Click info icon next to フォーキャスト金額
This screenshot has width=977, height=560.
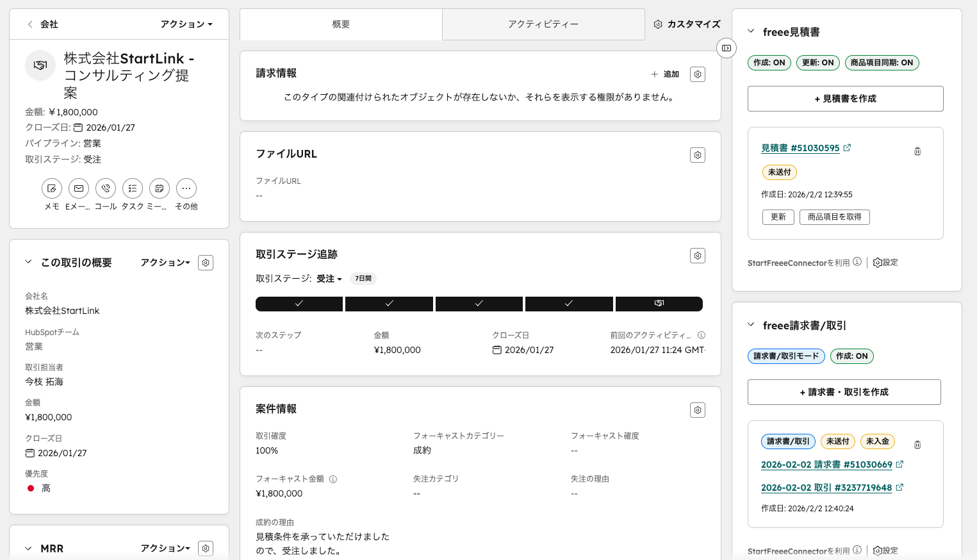point(333,479)
